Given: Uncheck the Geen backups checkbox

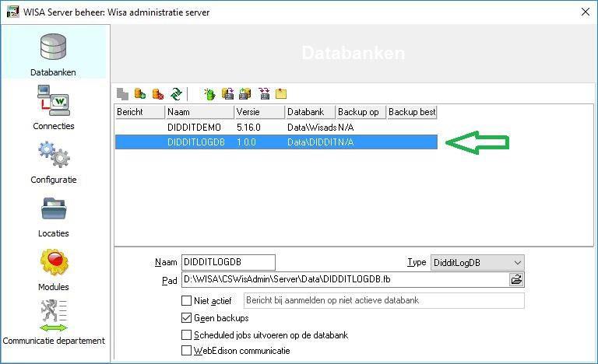Looking at the screenshot, I should (x=186, y=317).
